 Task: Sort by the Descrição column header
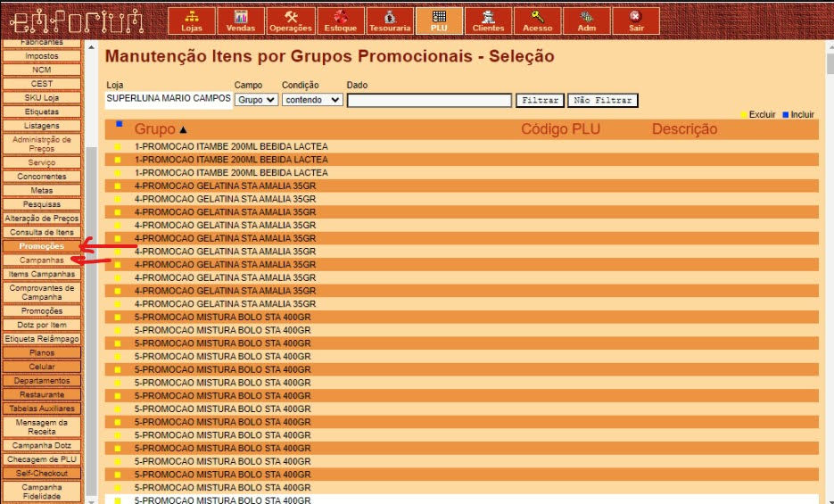point(684,129)
